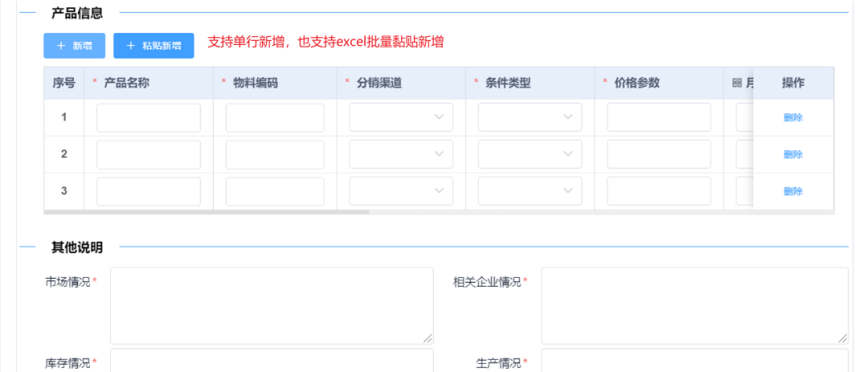The width and height of the screenshot is (868, 372).
Task: Focus the 相关企业情况 text area
Action: click(x=694, y=305)
